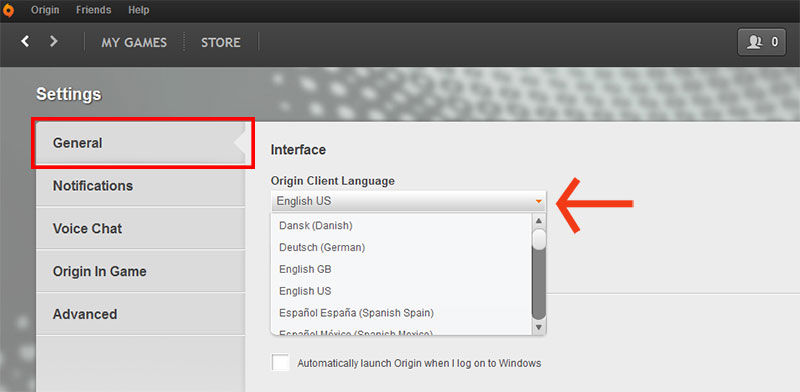Screen dimensions: 800x392
Task: Enable automatically launch Origin on Windows logon
Action: pos(281,363)
